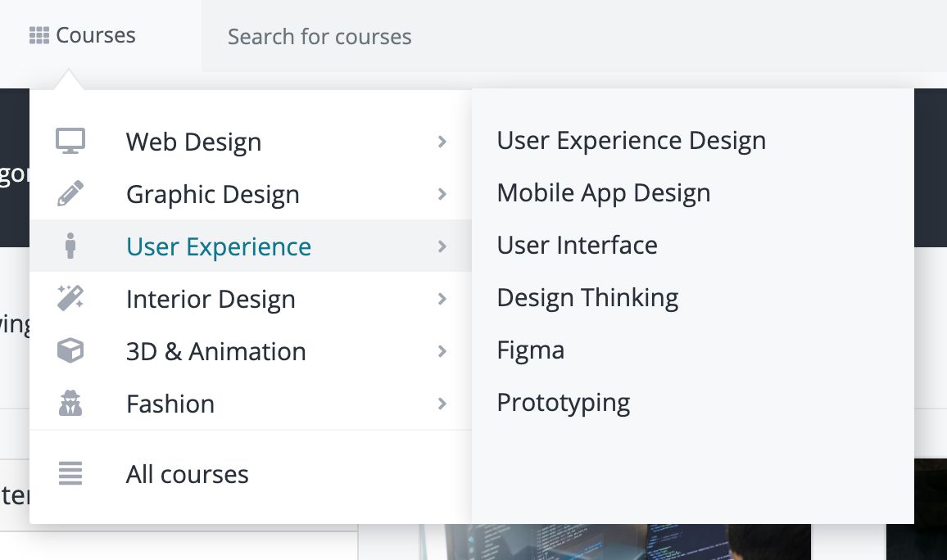Select the User Experience menu category

219,246
